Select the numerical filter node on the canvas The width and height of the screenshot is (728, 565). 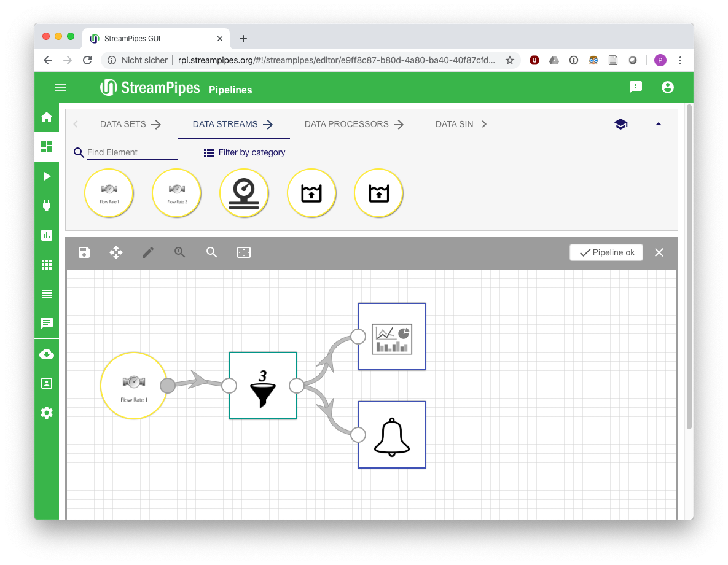click(263, 386)
